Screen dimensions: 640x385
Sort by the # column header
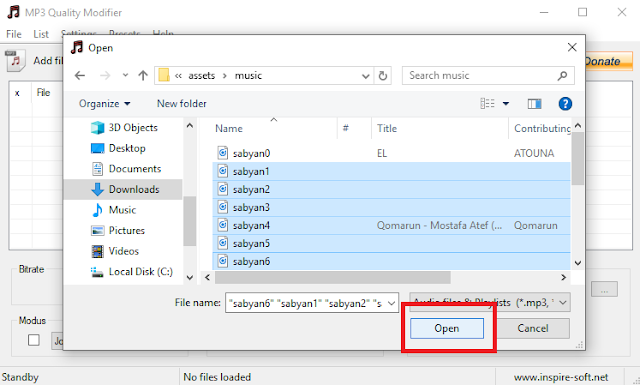click(354, 128)
